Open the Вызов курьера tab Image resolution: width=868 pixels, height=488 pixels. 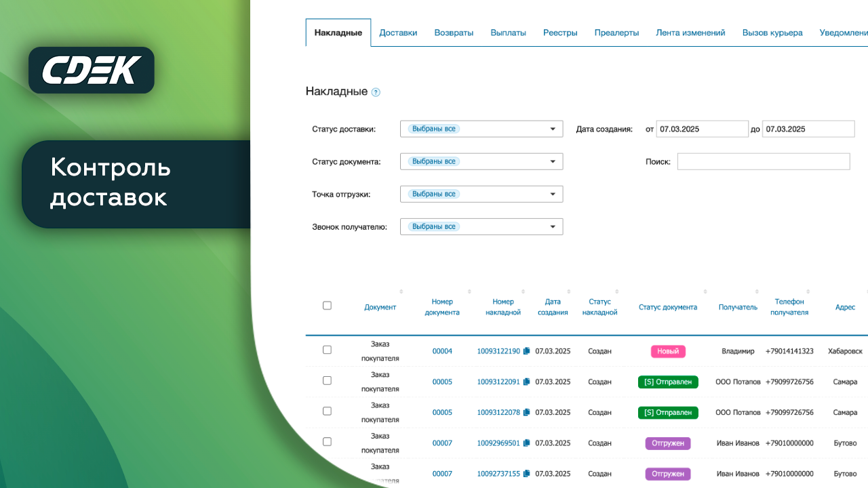coord(772,33)
